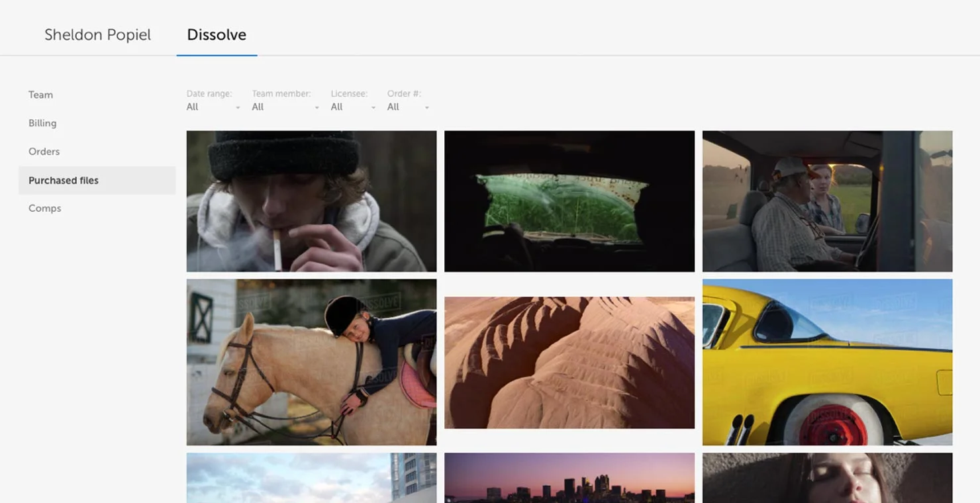
Task: Open the girl hugging horse thumbnail
Action: (311, 362)
